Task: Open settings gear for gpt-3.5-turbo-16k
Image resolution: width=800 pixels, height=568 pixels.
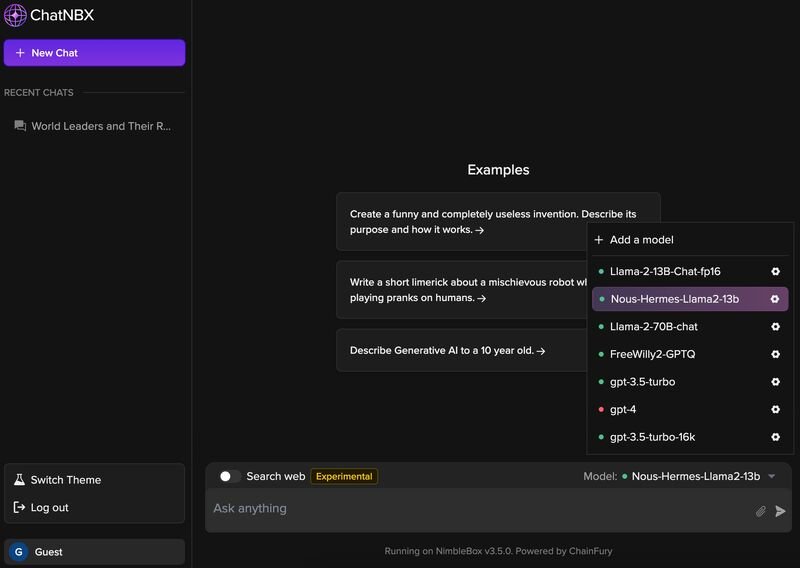Action: (775, 437)
